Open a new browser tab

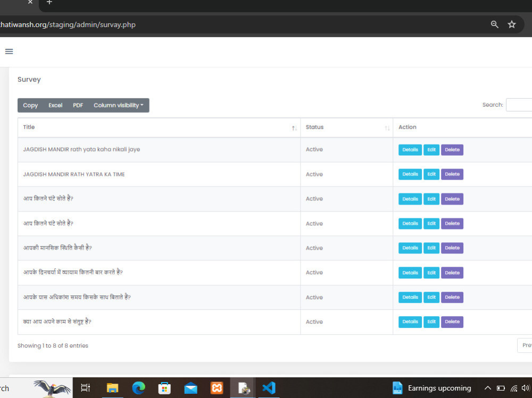click(49, 2)
